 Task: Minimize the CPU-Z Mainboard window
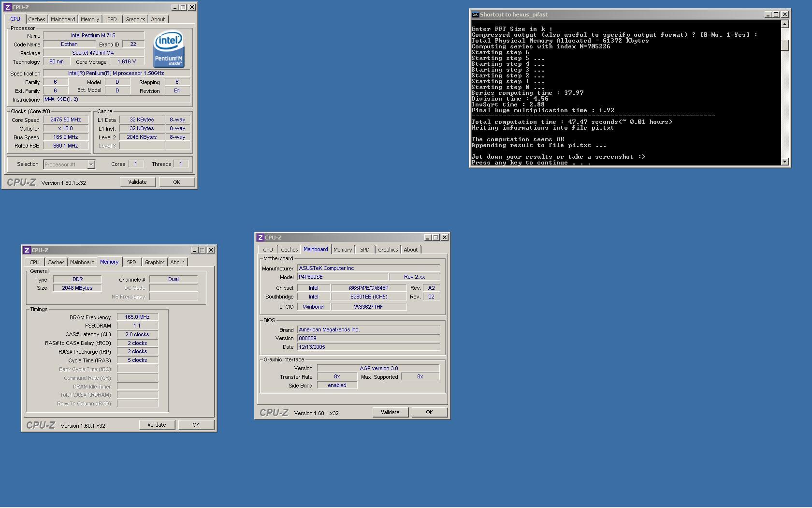click(428, 238)
